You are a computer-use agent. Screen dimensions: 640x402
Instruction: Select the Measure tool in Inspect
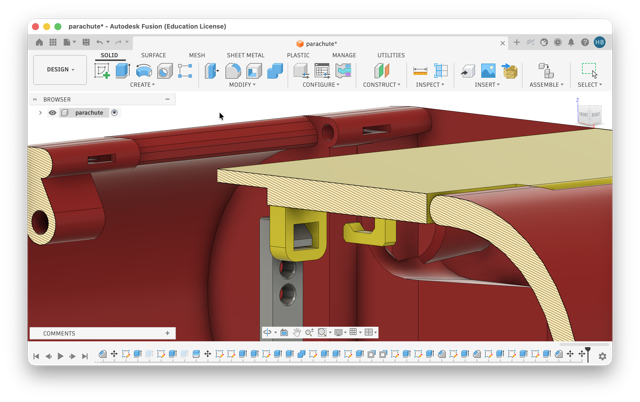pyautogui.click(x=420, y=71)
